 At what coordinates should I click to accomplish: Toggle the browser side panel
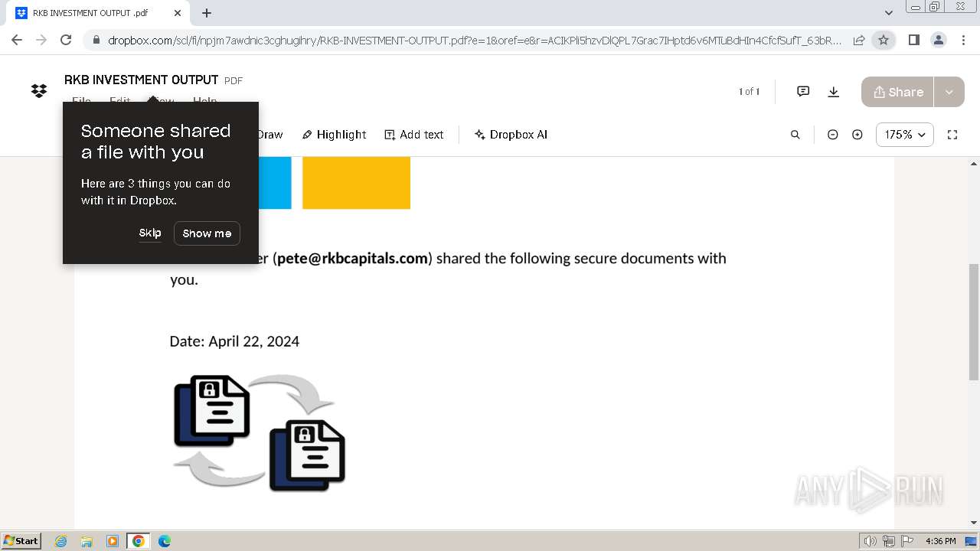913,40
